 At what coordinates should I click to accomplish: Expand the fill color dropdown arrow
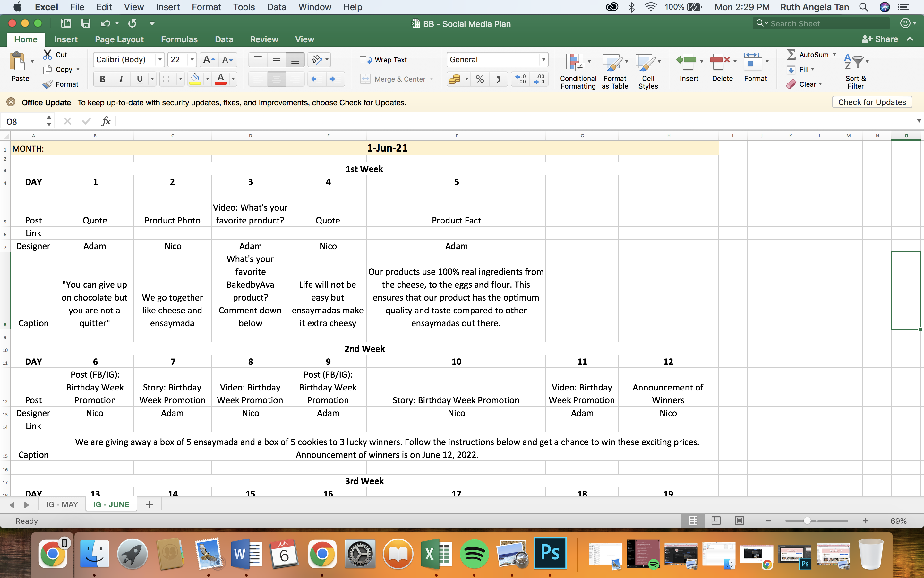tap(207, 79)
